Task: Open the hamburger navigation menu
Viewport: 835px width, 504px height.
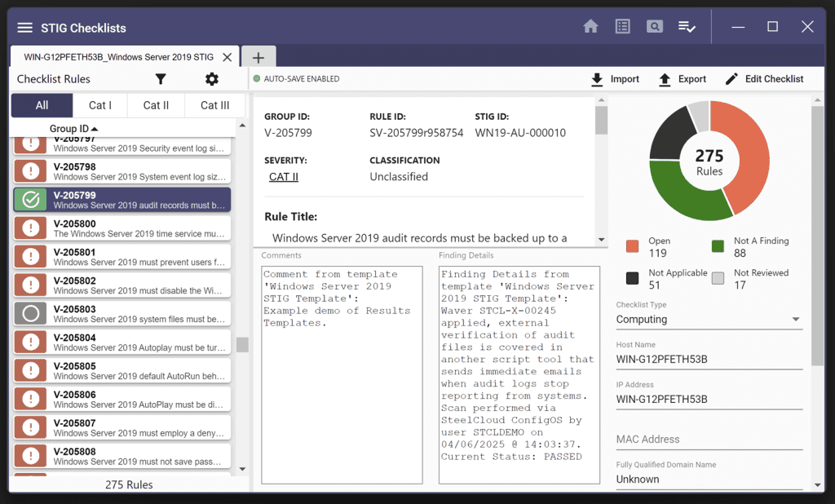Action: [24, 25]
